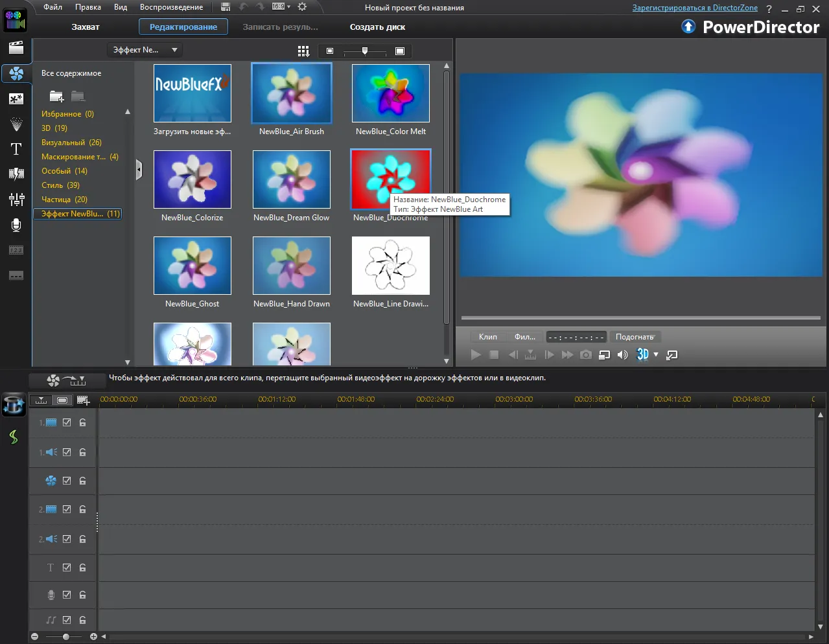Image resolution: width=829 pixels, height=644 pixels.
Task: Click the Magic Movie wizard icon beside timeline
Action: (14, 405)
